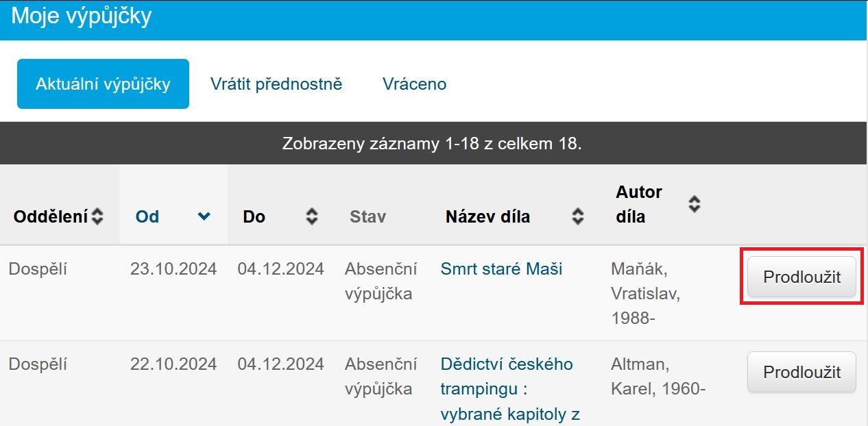
Task: Open the Aktuální výpůjčky tab
Action: (x=103, y=84)
